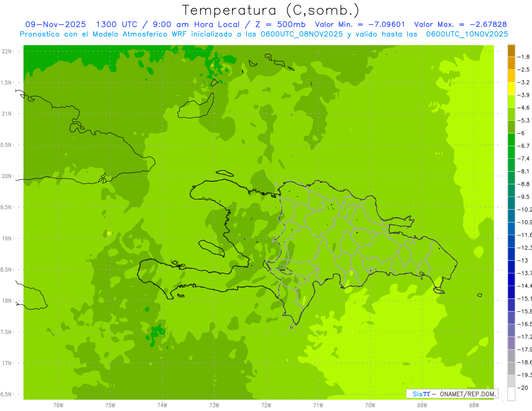Click the -15.8 legend value
532x411 pixels.
[x=525, y=311]
